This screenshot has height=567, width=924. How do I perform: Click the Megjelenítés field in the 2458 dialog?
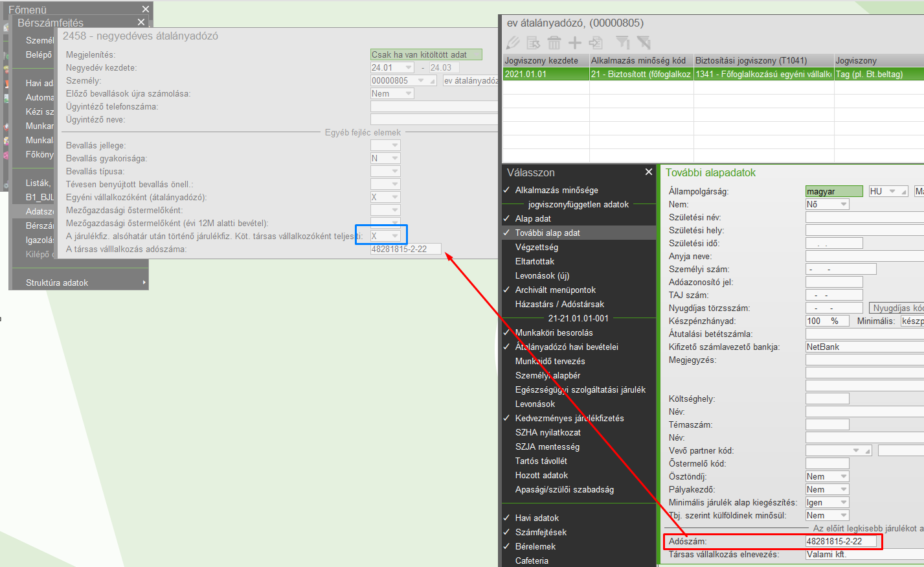pos(426,54)
